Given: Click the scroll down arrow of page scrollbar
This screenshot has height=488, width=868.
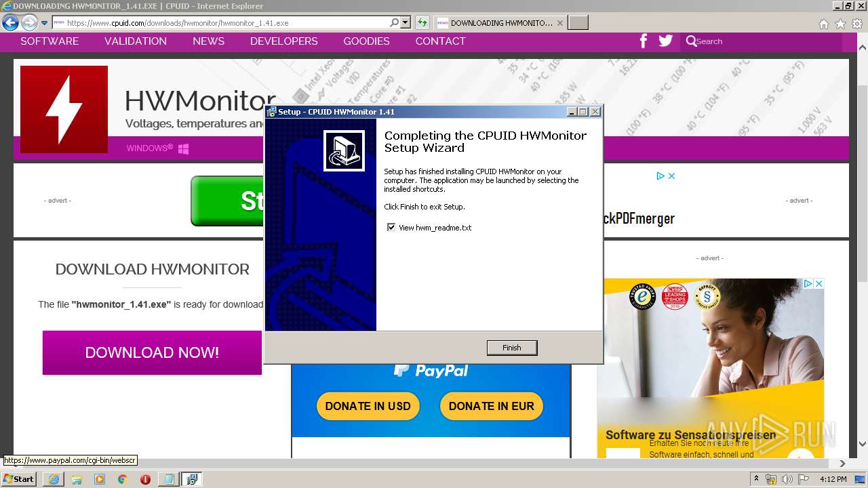Looking at the screenshot, I should (863, 444).
